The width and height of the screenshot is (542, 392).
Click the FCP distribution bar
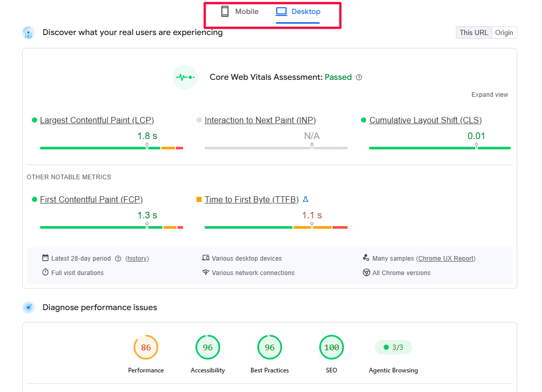click(x=111, y=227)
